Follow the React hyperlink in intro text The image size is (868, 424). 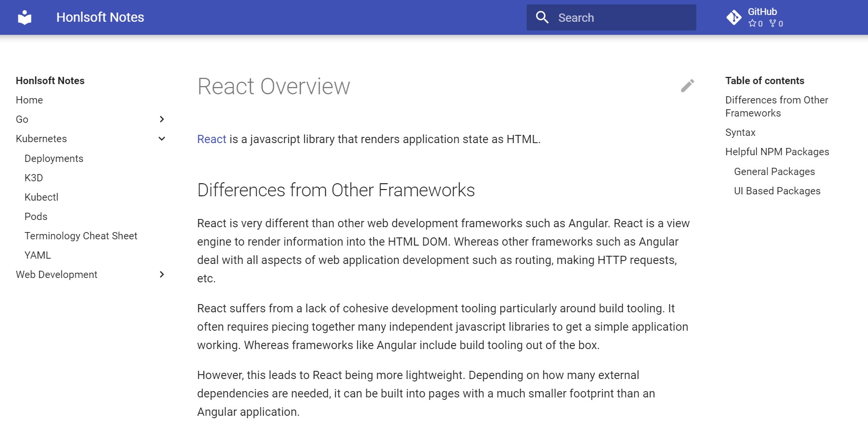(211, 139)
